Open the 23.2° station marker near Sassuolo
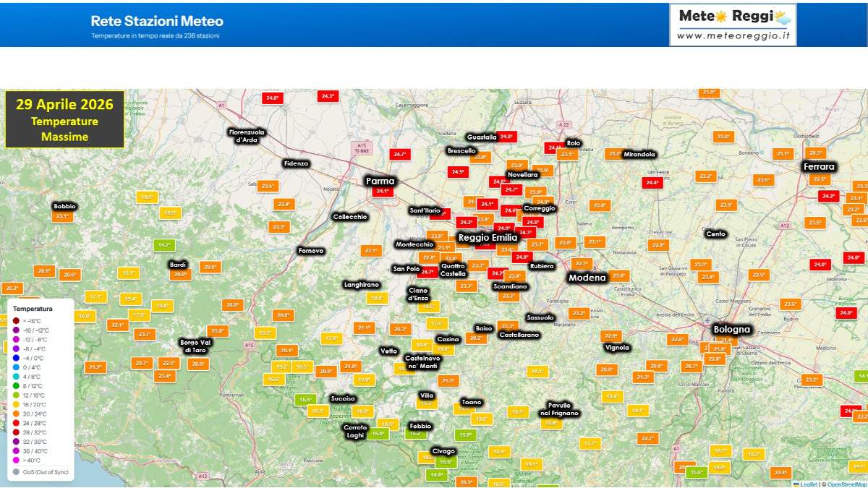 578,313
